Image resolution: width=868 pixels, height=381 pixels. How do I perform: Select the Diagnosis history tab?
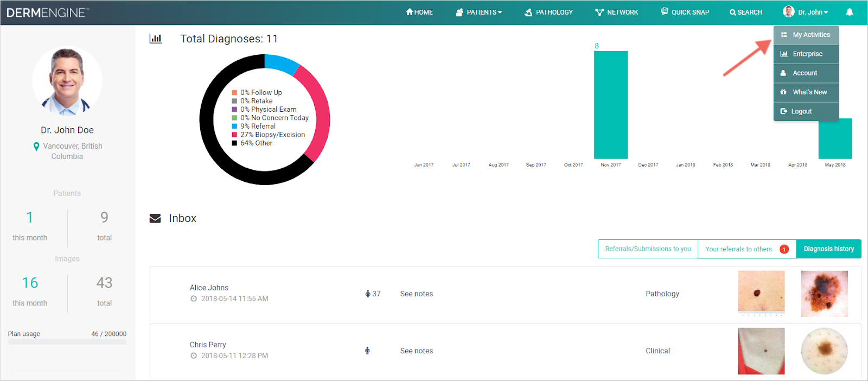coord(828,249)
